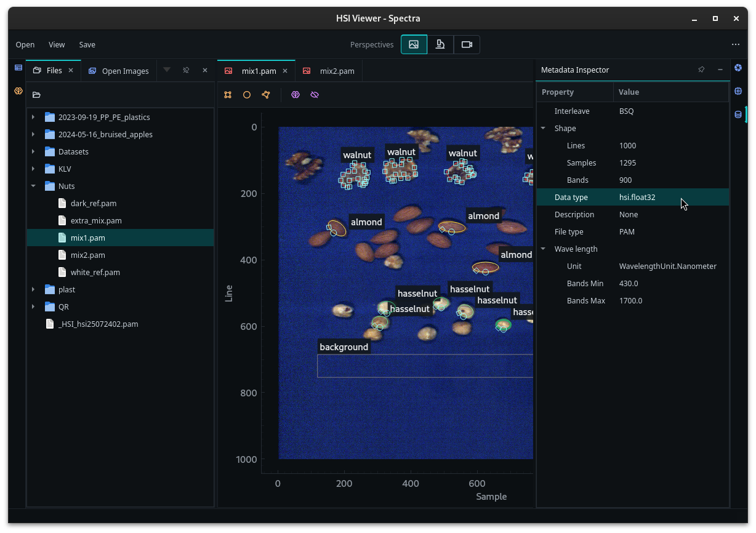Click the processor chip icon in right sidebar

(738, 91)
